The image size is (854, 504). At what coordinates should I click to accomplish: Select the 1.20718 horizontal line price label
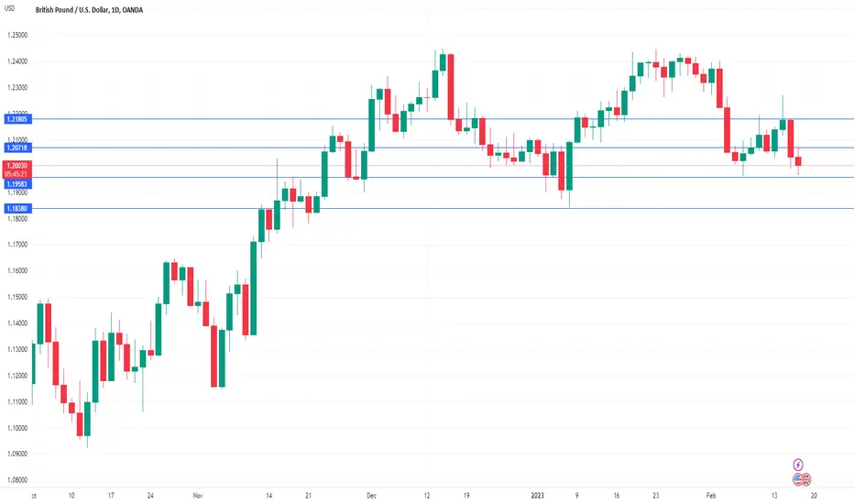click(x=18, y=148)
